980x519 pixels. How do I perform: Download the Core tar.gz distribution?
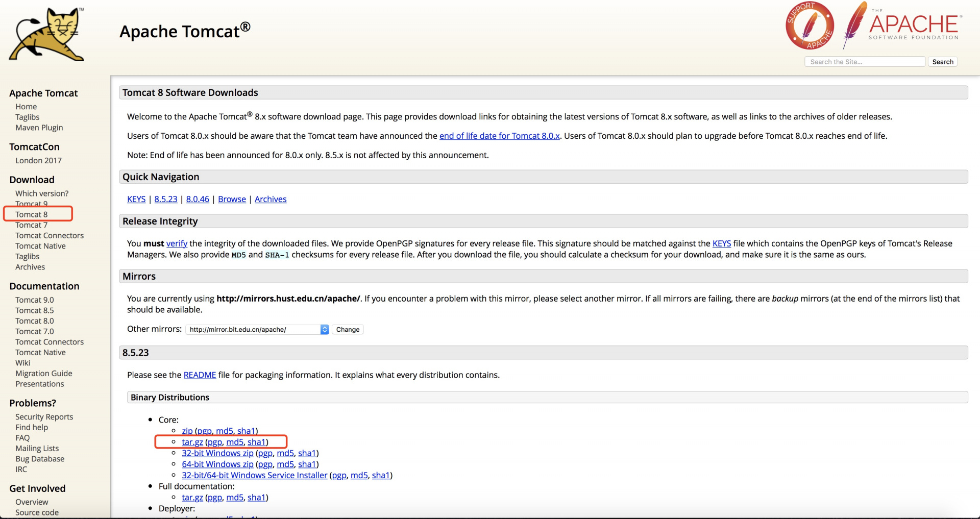pos(192,442)
